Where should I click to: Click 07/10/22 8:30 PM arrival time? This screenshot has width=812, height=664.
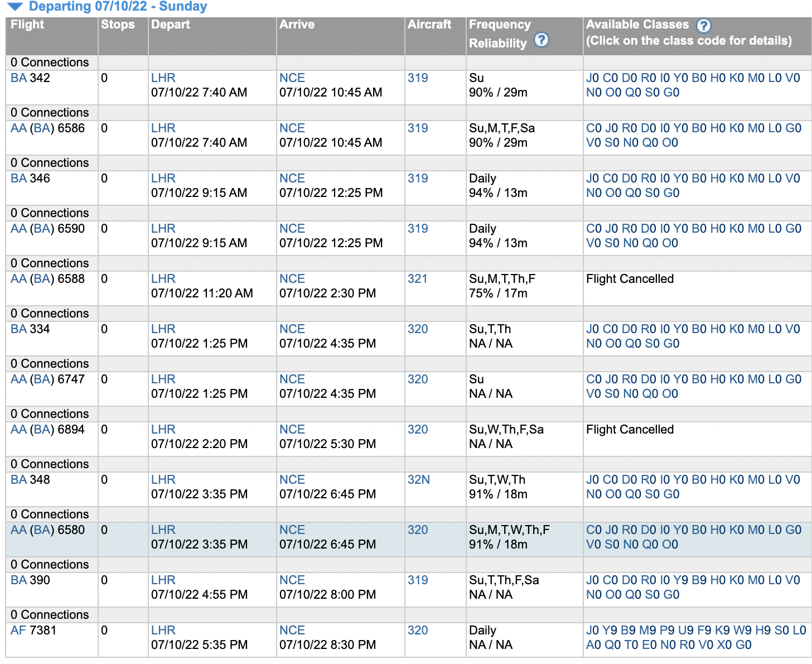[327, 645]
